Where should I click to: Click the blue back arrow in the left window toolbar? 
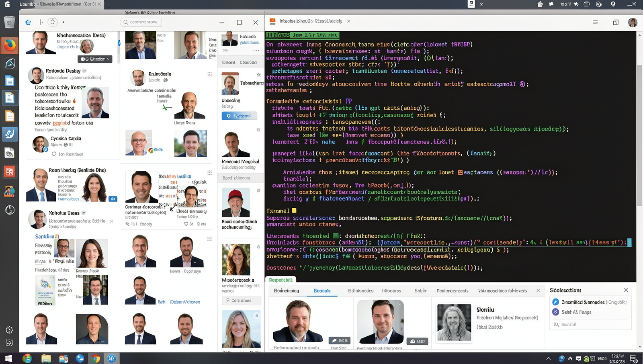(28, 22)
